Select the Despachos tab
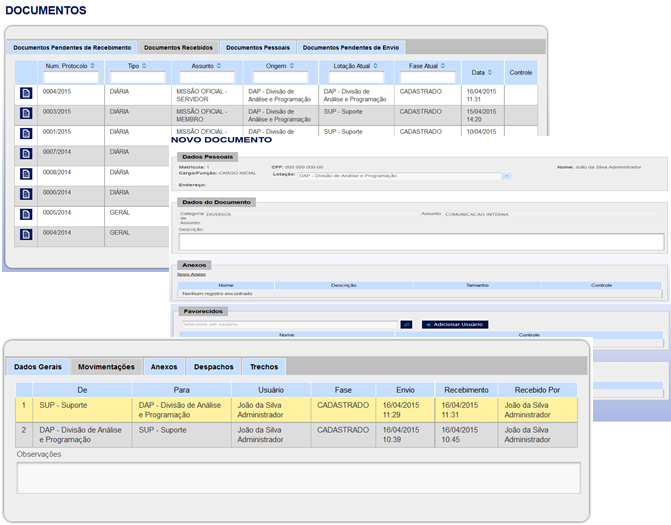Screen dimensions: 671x525 pyautogui.click(x=213, y=367)
